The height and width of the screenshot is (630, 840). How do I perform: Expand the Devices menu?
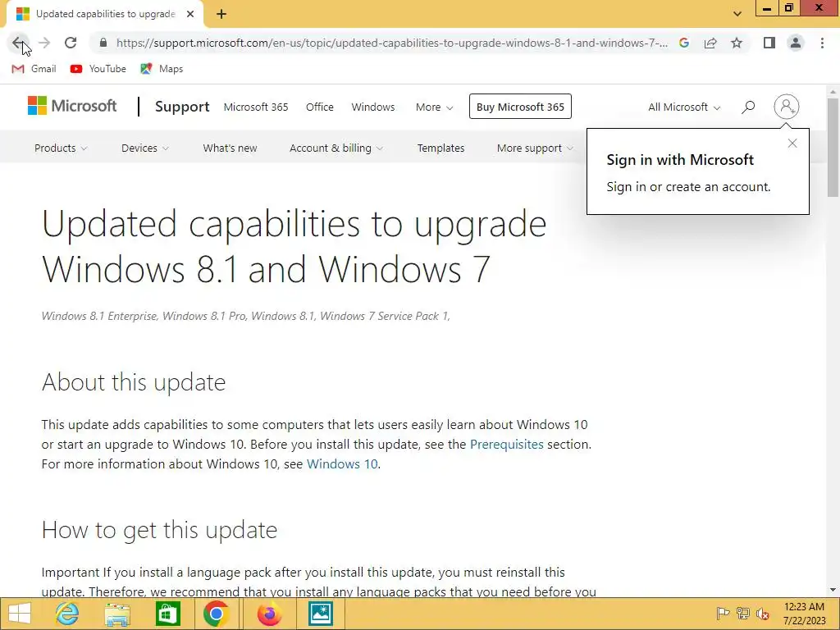[144, 148]
